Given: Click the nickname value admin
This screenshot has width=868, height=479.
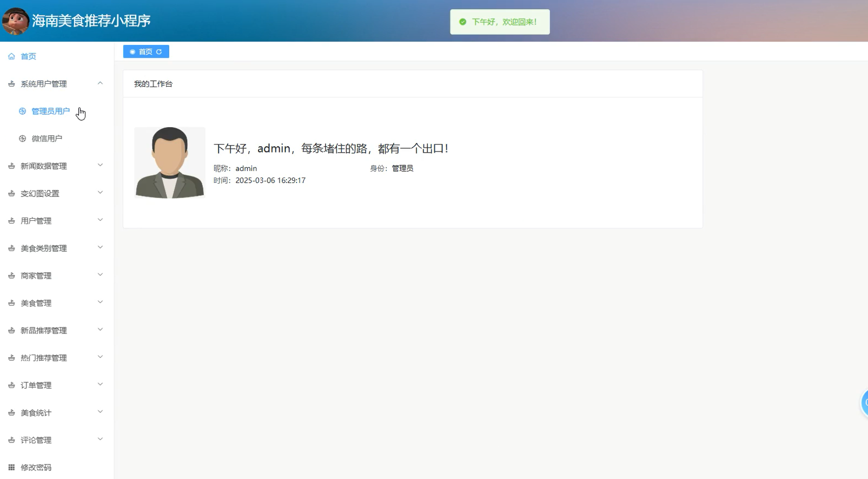Looking at the screenshot, I should [x=246, y=168].
